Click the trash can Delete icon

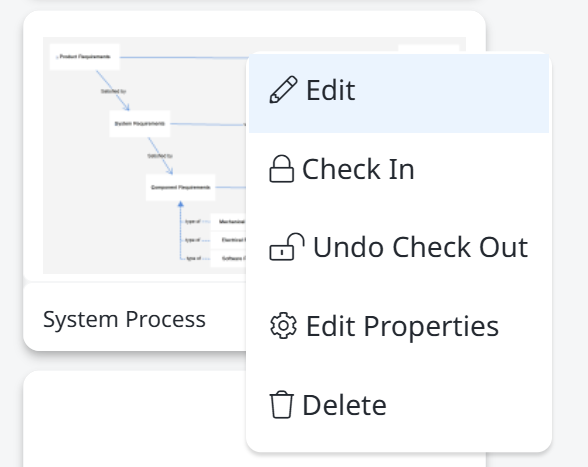[282, 404]
